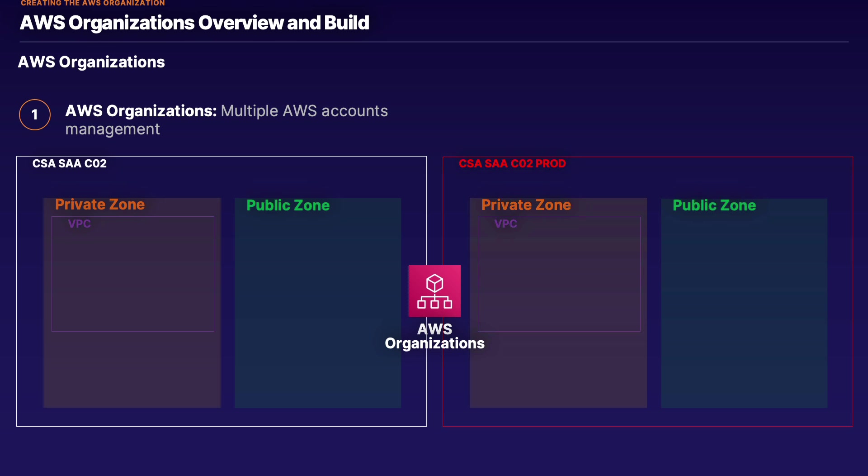The width and height of the screenshot is (868, 476).
Task: Click the circled number 1 bullet
Action: [35, 115]
